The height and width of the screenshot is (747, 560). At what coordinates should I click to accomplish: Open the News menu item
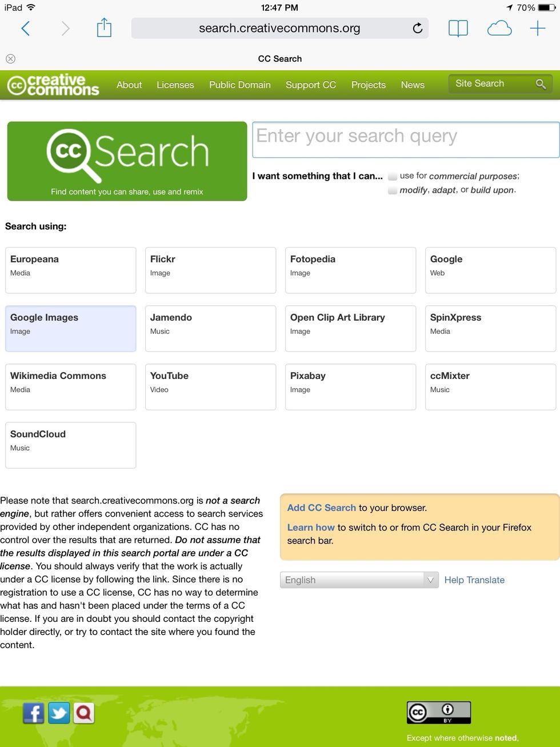point(413,85)
